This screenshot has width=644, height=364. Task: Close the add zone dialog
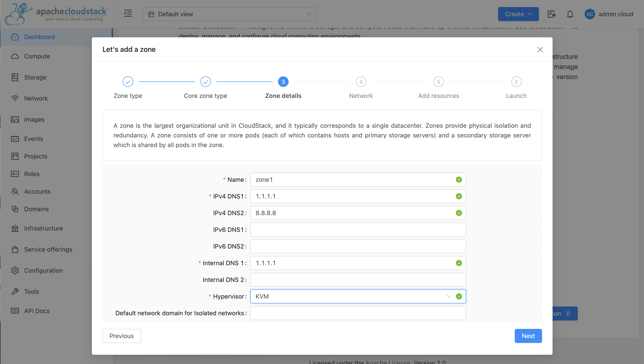pyautogui.click(x=540, y=49)
